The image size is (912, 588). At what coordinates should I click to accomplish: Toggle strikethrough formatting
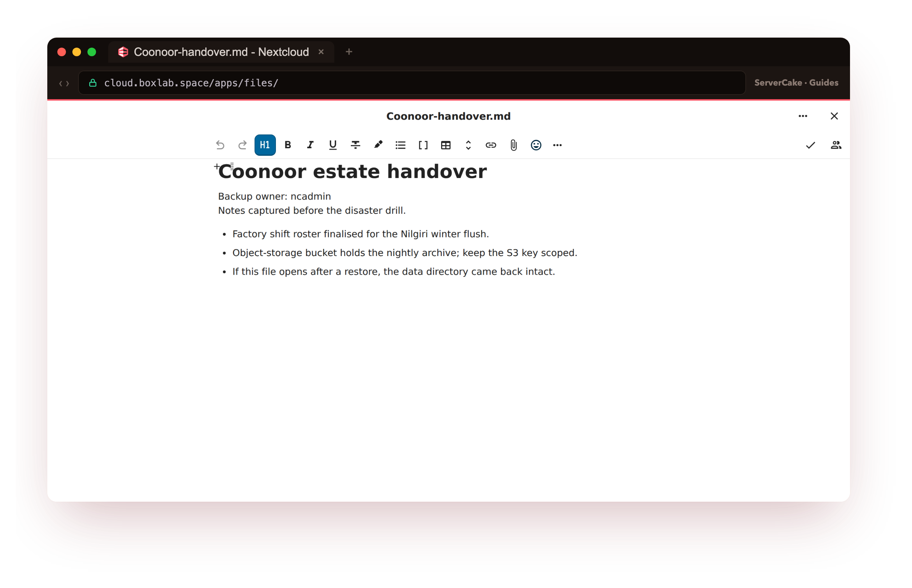tap(355, 145)
